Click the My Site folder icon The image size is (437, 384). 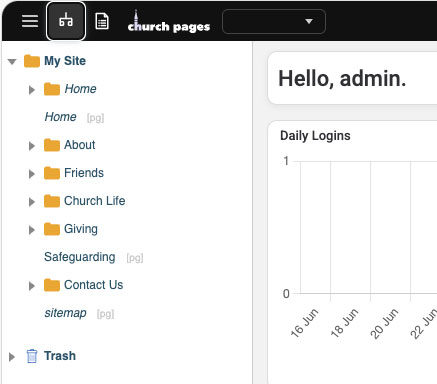point(32,61)
